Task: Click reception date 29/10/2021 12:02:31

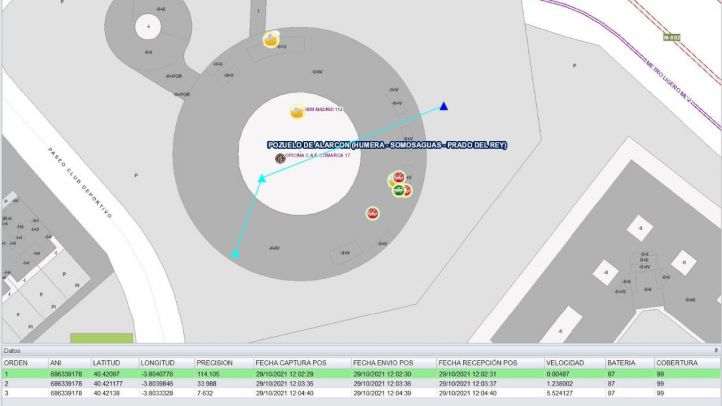Action: point(467,374)
